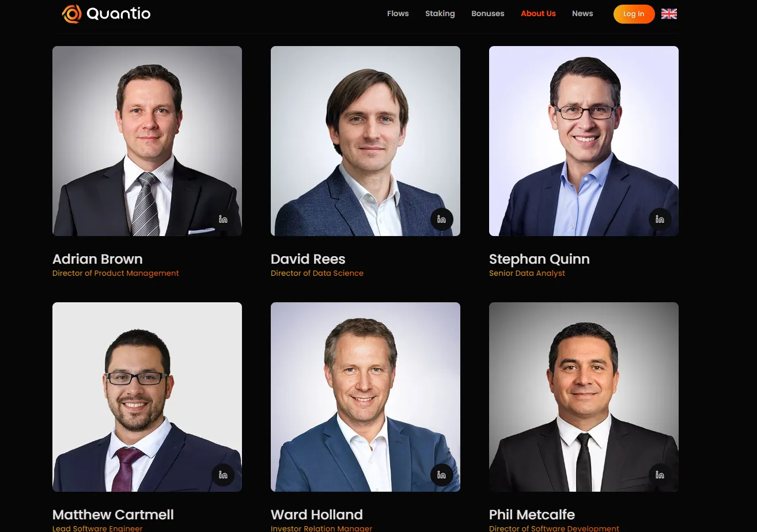Click Stephan Quinn's profile photo
Screen dimensions: 757x532
point(584,141)
